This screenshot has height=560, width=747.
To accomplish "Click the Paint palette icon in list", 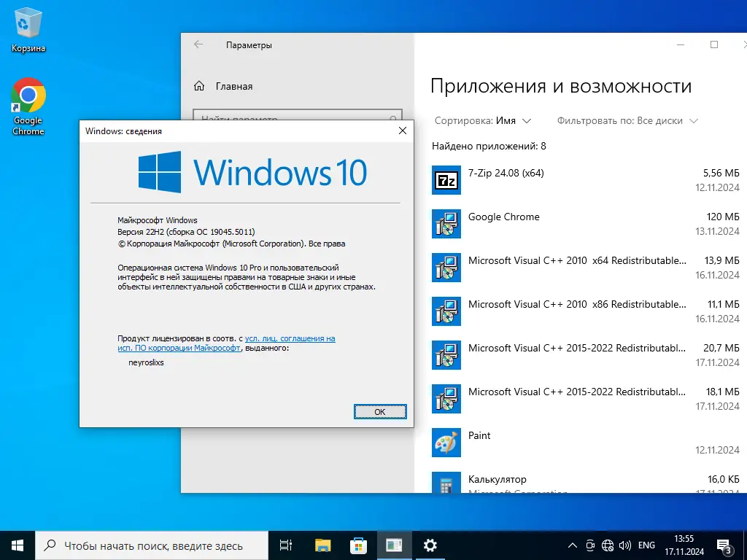I will [x=446, y=443].
